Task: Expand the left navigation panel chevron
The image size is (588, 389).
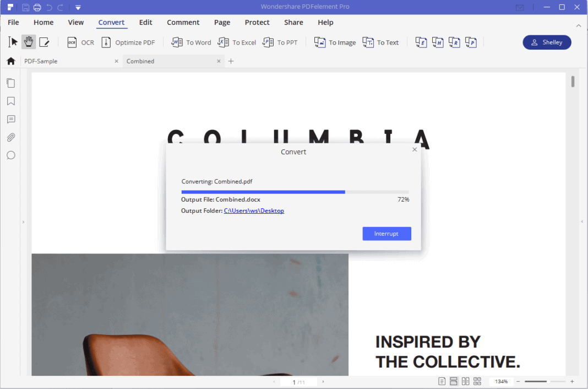Action: tap(23, 222)
